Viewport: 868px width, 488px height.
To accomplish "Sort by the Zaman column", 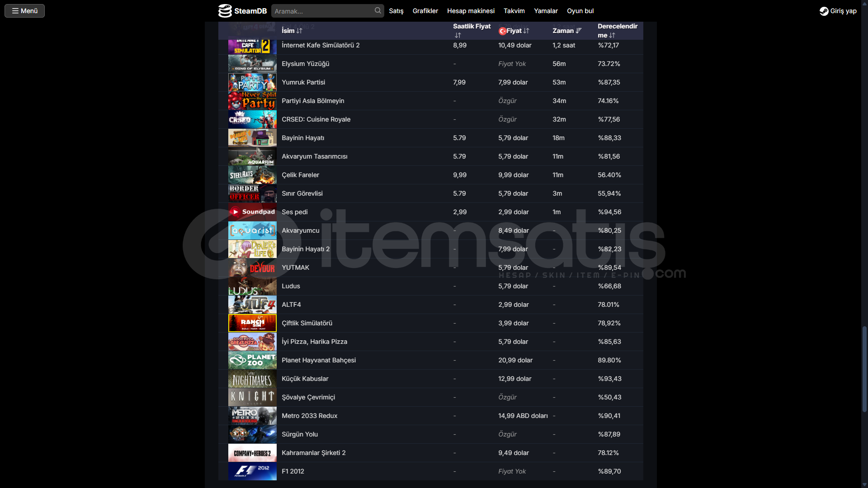I will tap(567, 31).
